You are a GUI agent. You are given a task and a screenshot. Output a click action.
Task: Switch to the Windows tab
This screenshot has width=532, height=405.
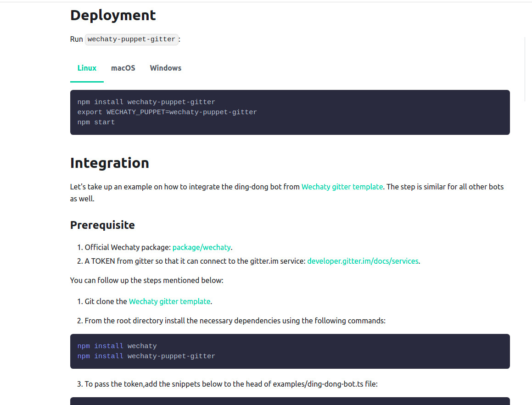click(x=165, y=67)
